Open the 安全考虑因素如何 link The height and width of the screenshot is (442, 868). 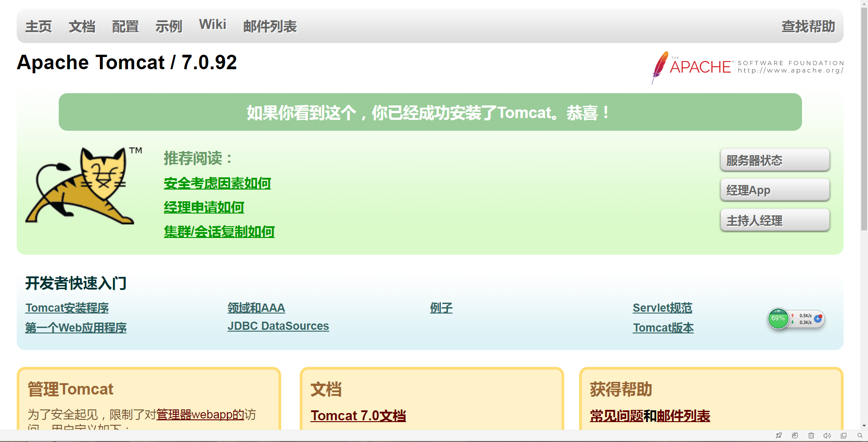click(217, 183)
